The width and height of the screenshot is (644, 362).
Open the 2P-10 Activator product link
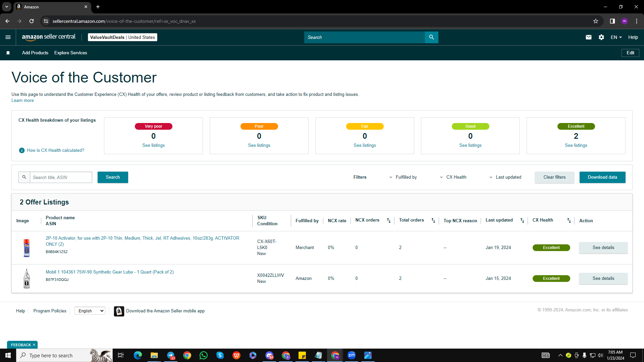point(143,241)
